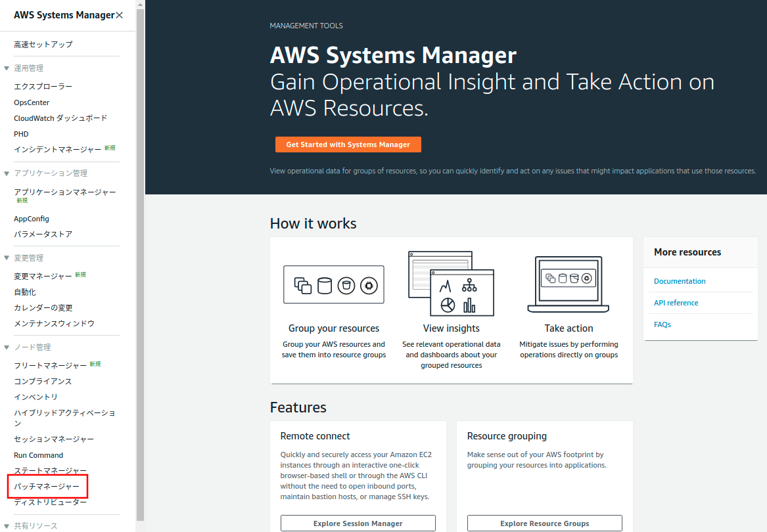Click the Group your resources illustration
Image resolution: width=767 pixels, height=532 pixels.
[x=333, y=284]
